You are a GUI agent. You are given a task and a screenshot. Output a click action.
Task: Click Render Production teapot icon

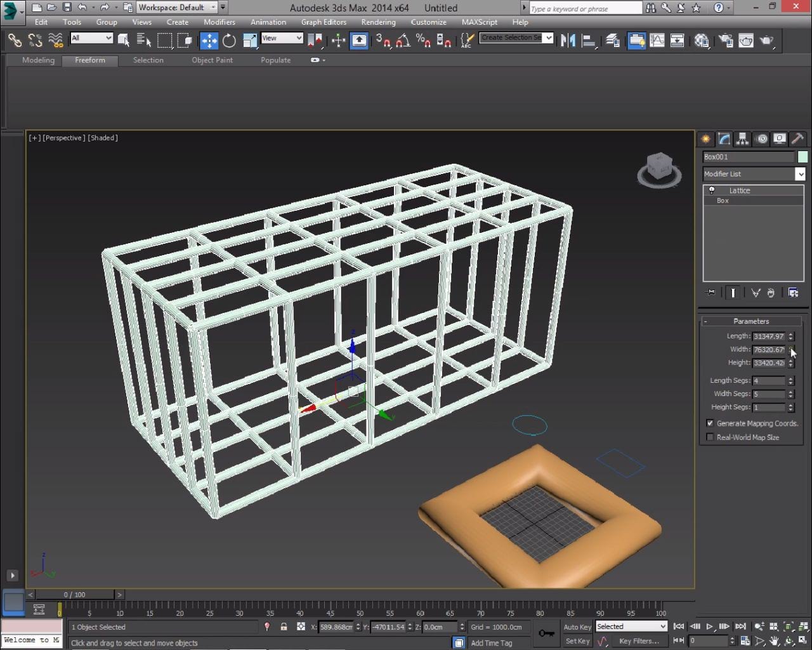click(767, 41)
